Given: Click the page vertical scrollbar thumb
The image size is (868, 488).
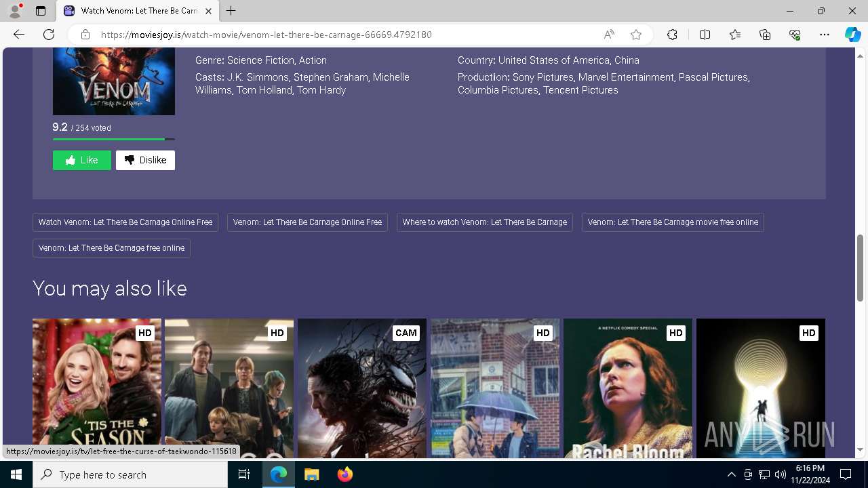Looking at the screenshot, I should 861,268.
